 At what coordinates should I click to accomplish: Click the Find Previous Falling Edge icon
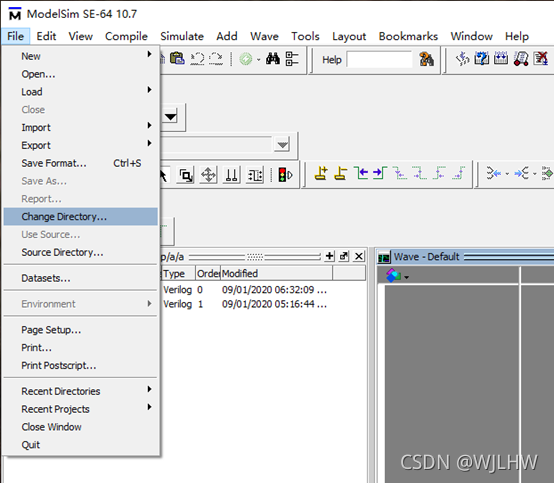point(400,173)
